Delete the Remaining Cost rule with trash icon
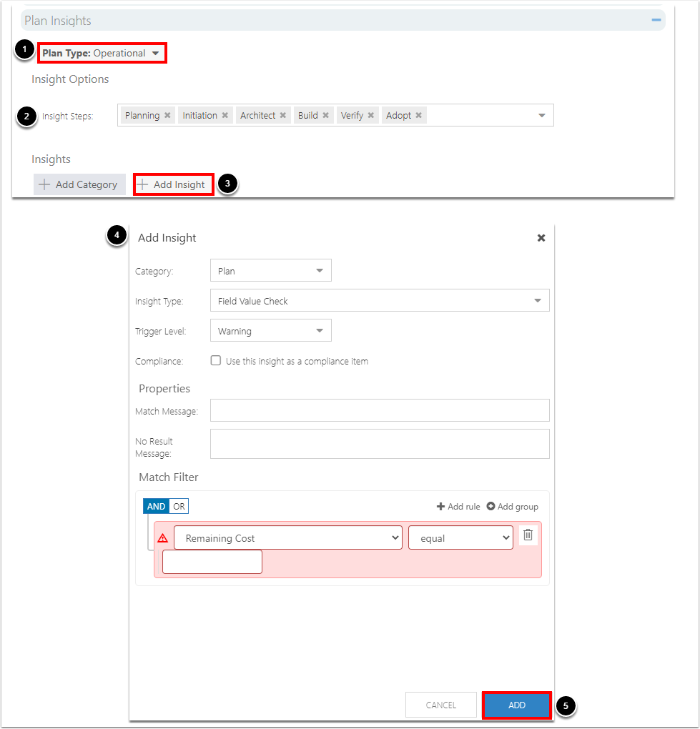The width and height of the screenshot is (700, 729). pos(528,535)
